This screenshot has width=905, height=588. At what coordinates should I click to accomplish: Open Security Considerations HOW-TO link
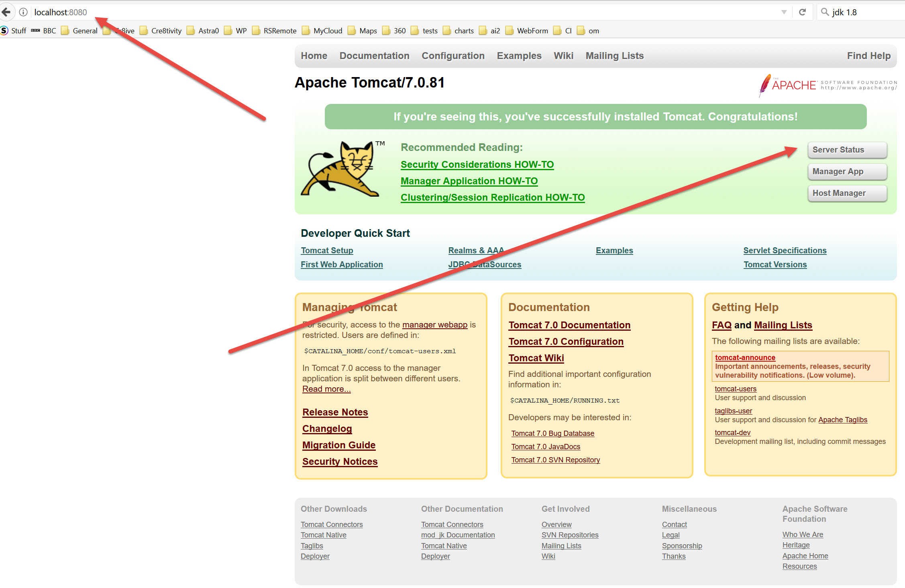pyautogui.click(x=477, y=165)
